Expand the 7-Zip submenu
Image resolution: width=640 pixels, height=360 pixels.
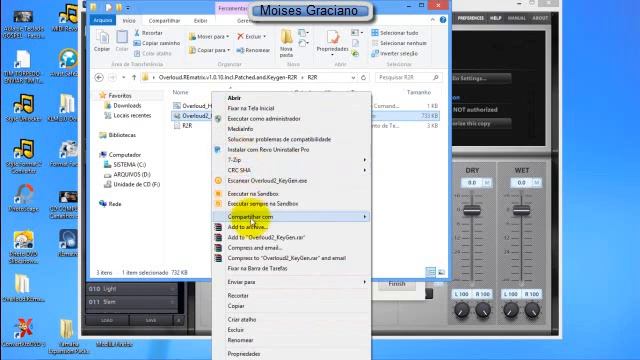[292, 160]
